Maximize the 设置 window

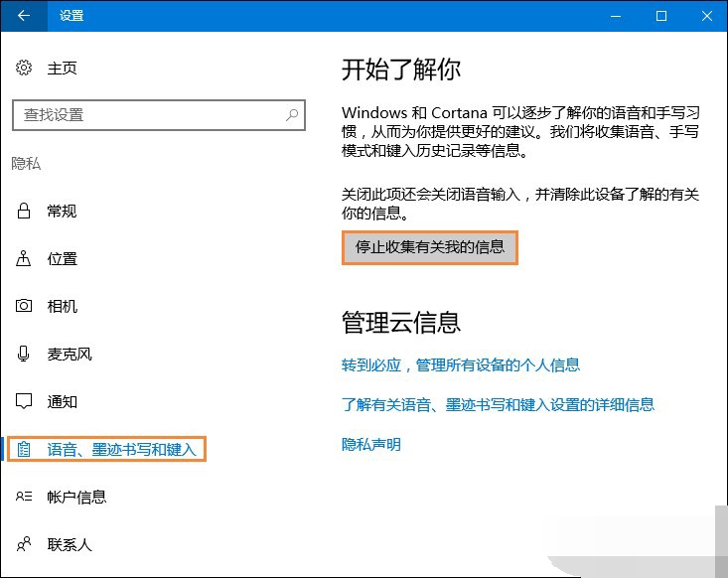(662, 16)
